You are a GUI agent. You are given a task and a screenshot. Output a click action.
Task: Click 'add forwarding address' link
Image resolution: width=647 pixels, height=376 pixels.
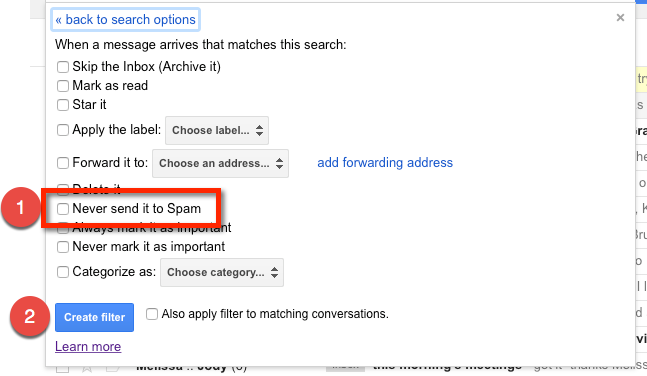(x=385, y=163)
